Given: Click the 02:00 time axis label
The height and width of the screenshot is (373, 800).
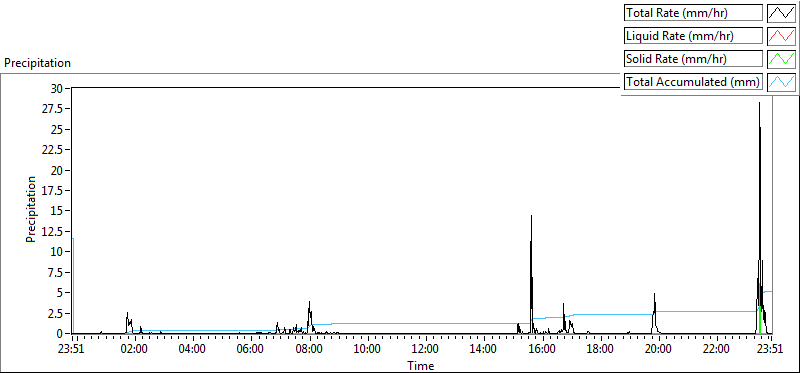Looking at the screenshot, I should coord(135,350).
